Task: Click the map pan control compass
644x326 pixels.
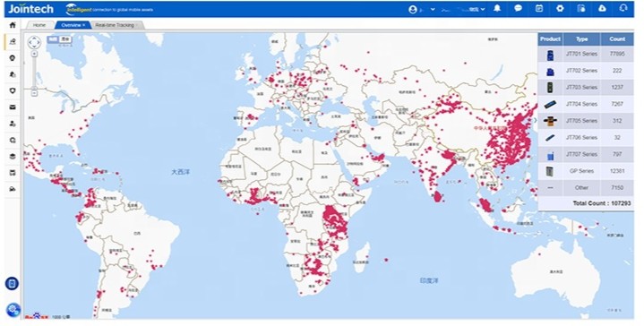Action: click(34, 42)
